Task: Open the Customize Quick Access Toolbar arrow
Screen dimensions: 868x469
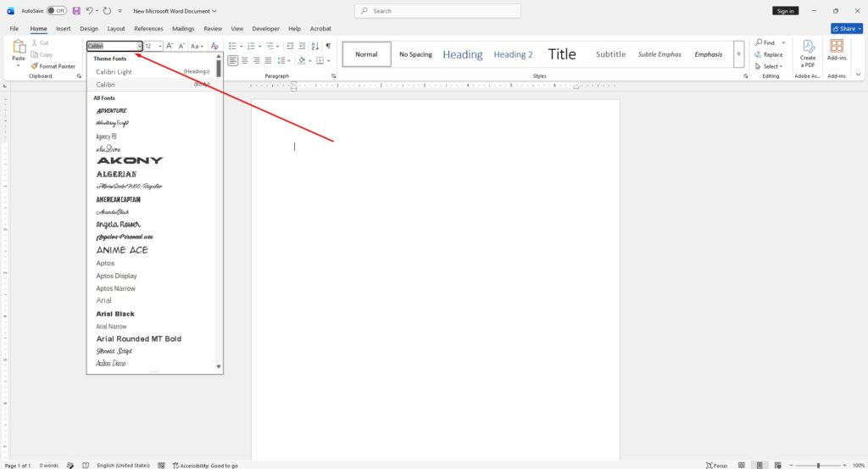Action: [120, 11]
